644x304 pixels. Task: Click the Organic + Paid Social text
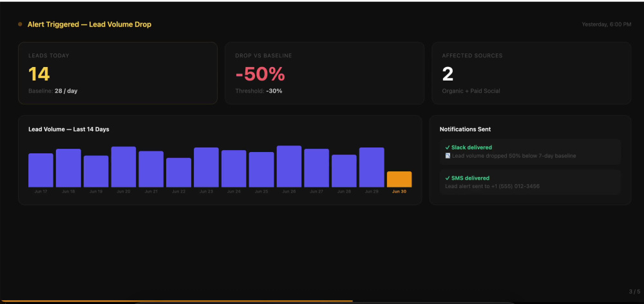pos(471,91)
